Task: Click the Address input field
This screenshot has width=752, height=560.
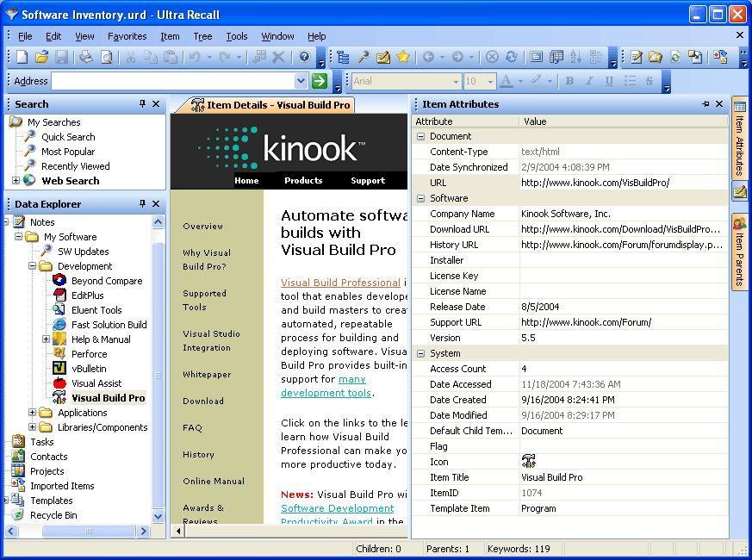Action: tap(172, 81)
